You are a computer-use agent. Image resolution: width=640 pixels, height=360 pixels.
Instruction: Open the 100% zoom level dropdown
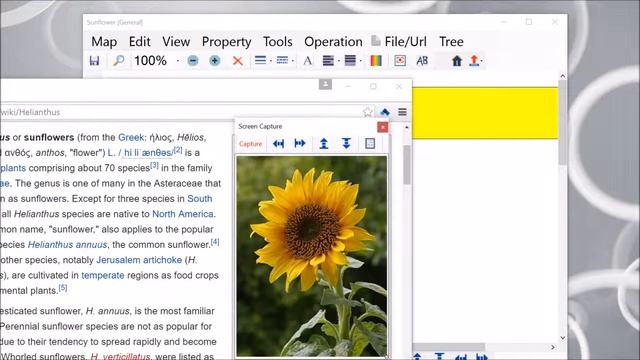178,61
